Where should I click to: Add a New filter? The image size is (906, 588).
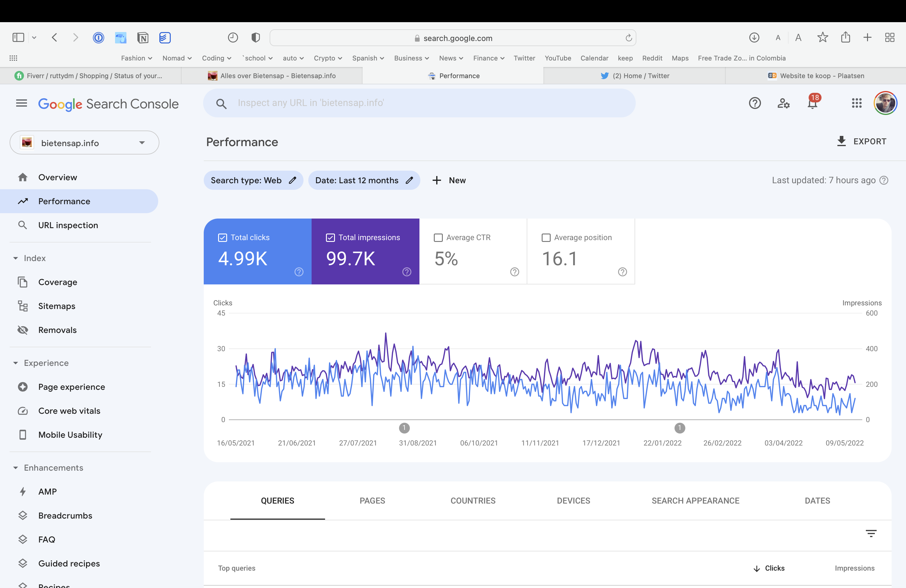(449, 180)
